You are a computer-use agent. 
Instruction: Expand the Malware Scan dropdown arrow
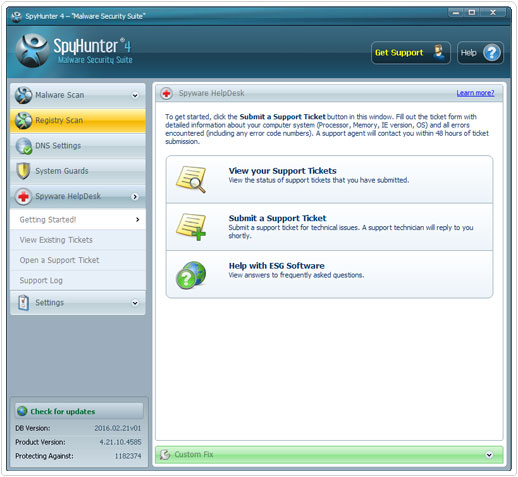click(135, 96)
